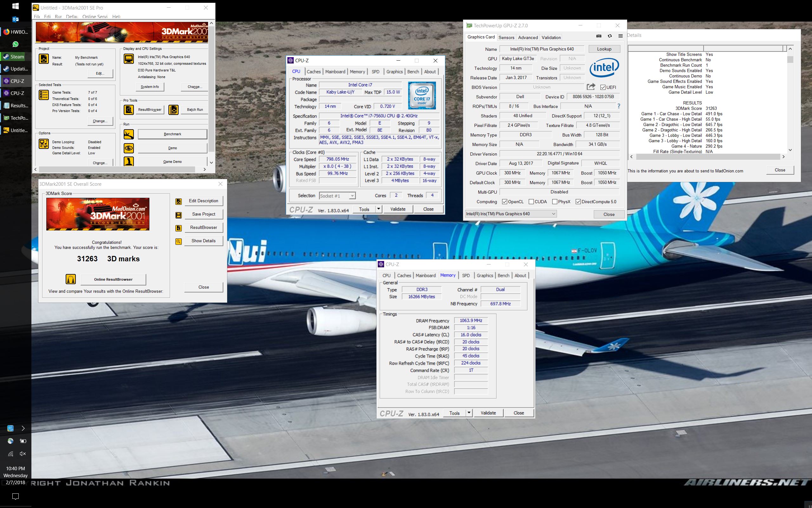The height and width of the screenshot is (508, 812).
Task: Open the Bench tab in CPU-Z Memory window
Action: tap(503, 276)
